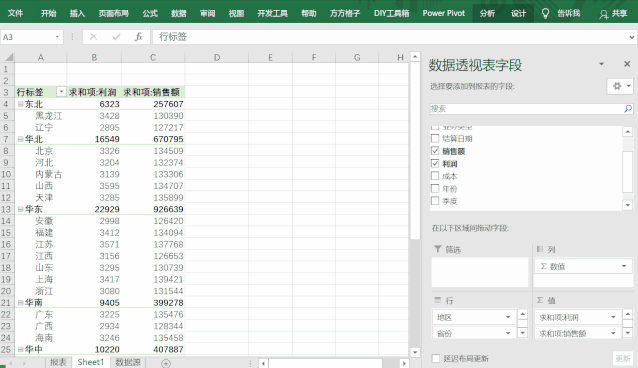
Task: Switch to the 设计 ribbon tab
Action: [x=518, y=13]
